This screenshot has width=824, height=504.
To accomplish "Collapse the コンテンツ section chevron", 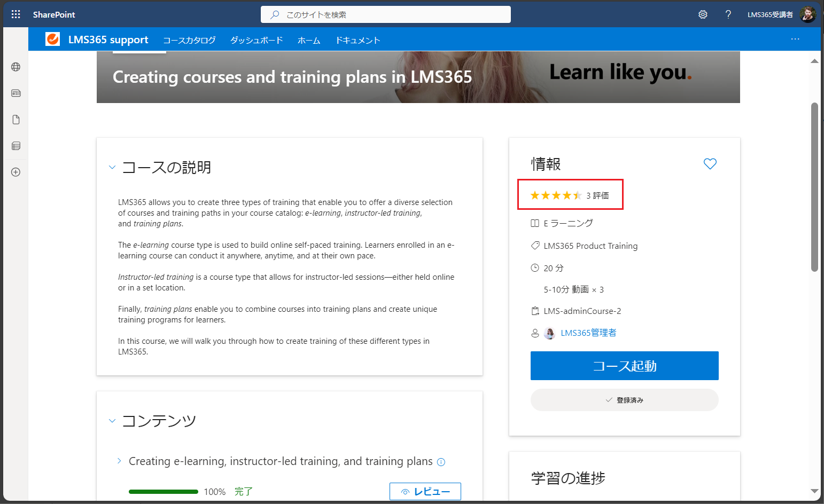I will click(112, 421).
